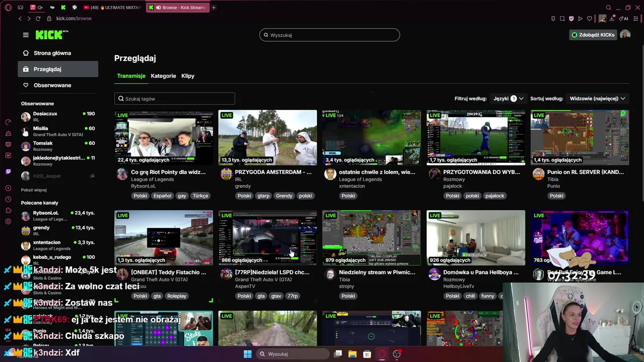Click the KICK logo
This screenshot has height=362, width=644.
click(52, 35)
